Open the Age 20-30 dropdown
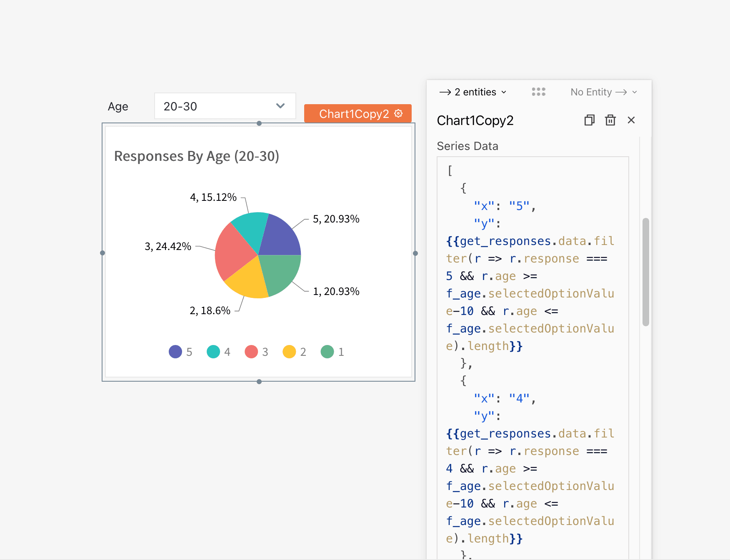This screenshot has width=730, height=560. [x=225, y=106]
